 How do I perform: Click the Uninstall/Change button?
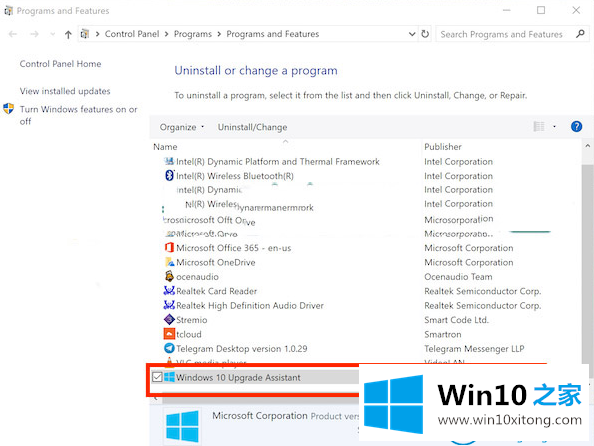pos(252,127)
